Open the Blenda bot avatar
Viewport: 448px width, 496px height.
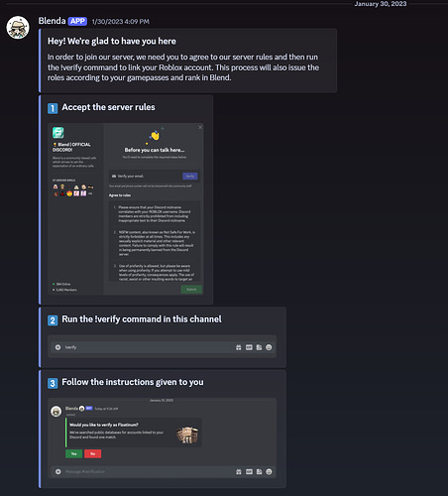[x=18, y=28]
